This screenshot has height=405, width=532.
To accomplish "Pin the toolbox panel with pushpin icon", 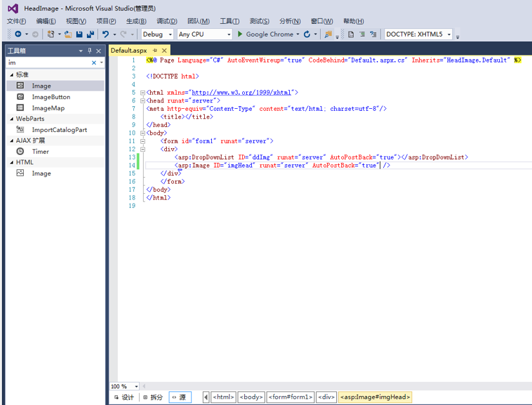I will click(90, 50).
